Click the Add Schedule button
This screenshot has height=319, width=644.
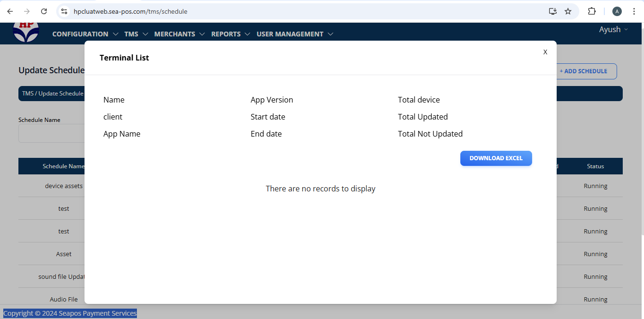click(x=585, y=71)
